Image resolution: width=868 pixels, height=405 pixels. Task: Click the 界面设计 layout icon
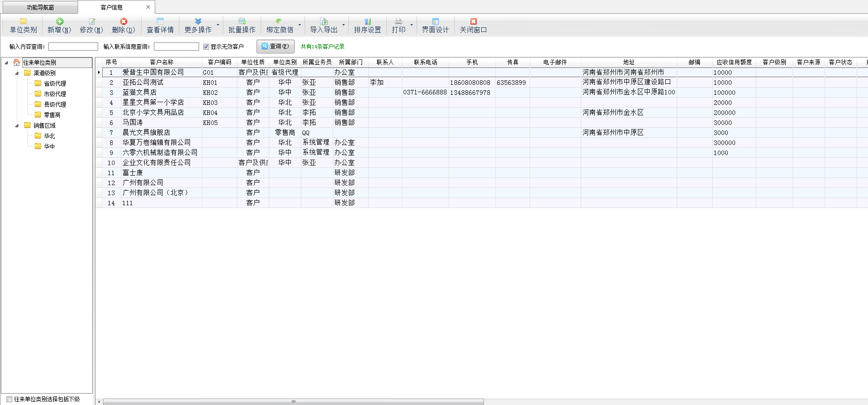[x=435, y=21]
